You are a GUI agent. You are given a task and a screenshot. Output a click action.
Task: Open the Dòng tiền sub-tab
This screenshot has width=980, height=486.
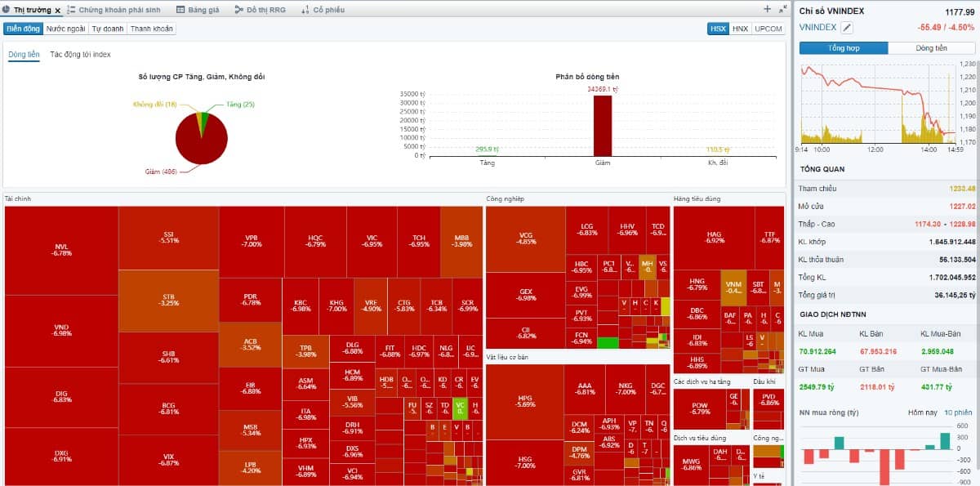click(x=24, y=55)
